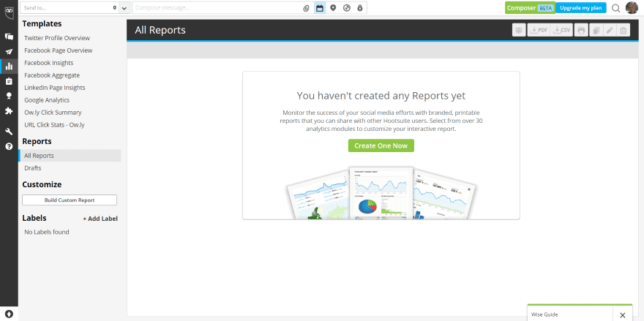
Task: Download report as PDF
Action: tap(539, 31)
